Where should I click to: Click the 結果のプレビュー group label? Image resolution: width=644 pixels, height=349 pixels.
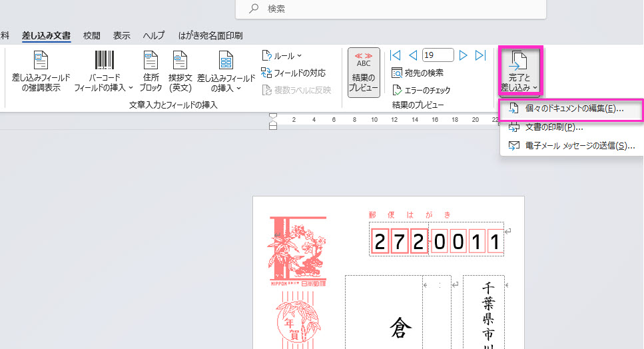tap(418, 105)
